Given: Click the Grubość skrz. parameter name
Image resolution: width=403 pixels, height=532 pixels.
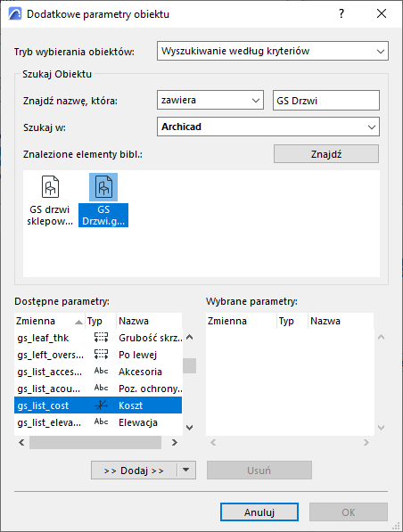Looking at the screenshot, I should coord(151,338).
